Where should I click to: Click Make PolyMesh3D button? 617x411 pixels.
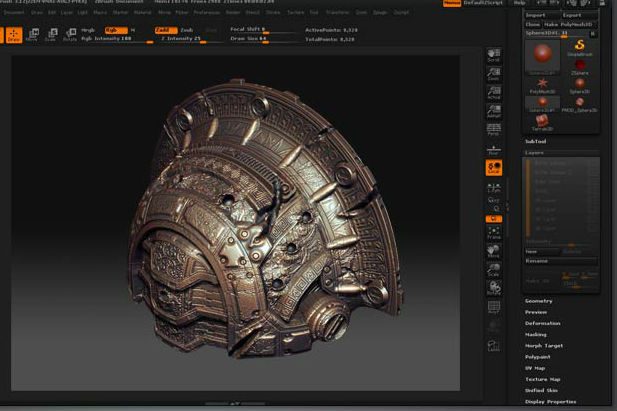pos(570,24)
